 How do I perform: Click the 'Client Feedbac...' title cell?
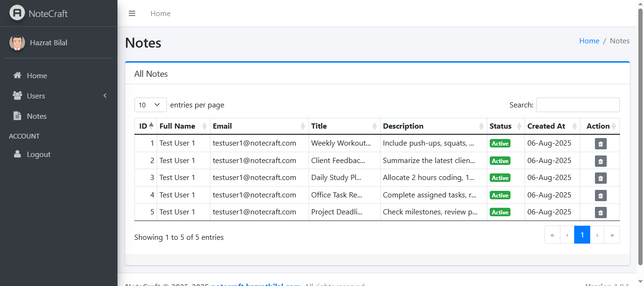pos(344,160)
